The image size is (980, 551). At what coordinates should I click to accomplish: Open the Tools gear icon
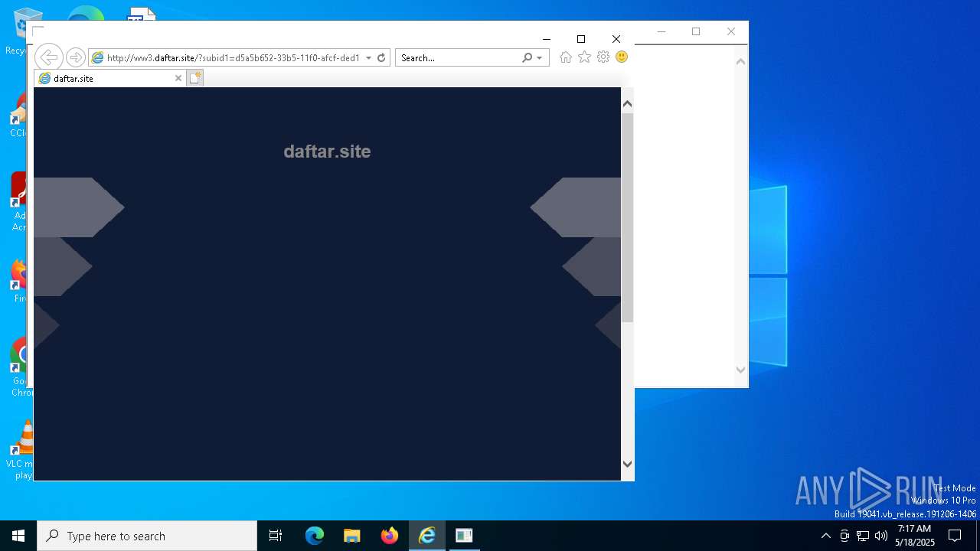(603, 57)
